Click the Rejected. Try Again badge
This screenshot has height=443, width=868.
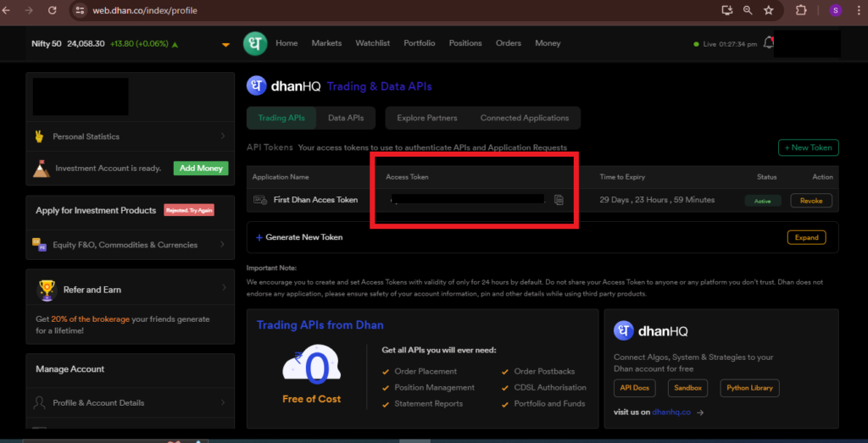point(189,210)
